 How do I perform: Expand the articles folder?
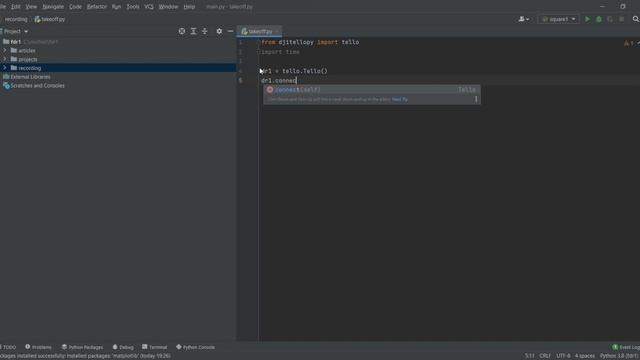[x=5, y=50]
